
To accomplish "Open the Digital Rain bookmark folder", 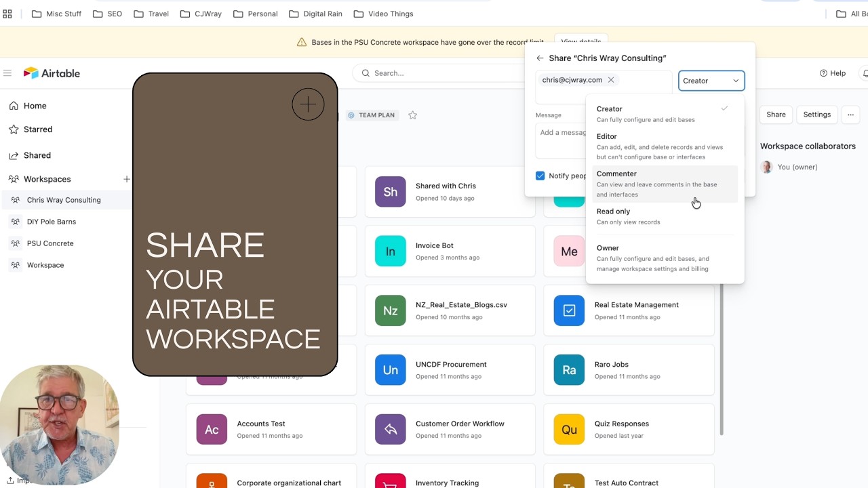I will pos(317,14).
